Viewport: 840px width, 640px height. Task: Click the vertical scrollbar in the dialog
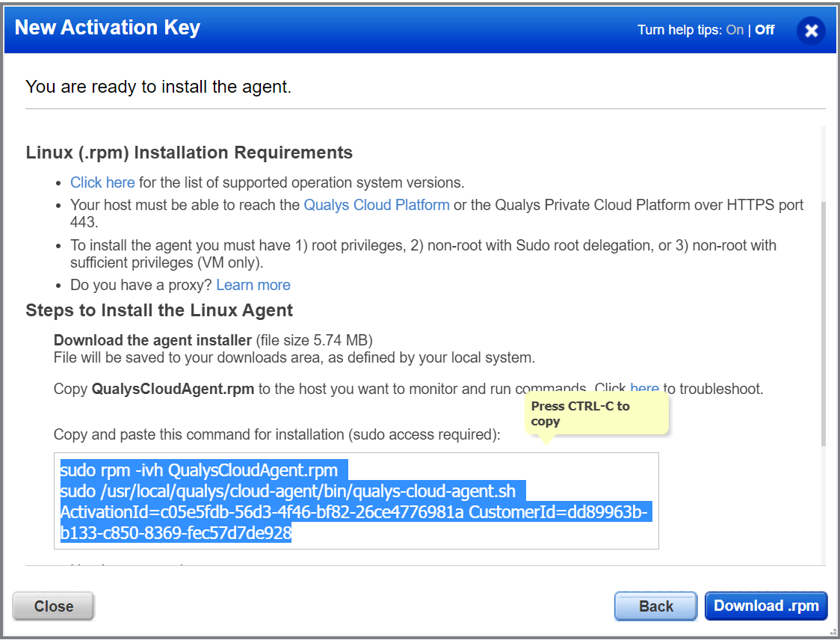[824, 321]
